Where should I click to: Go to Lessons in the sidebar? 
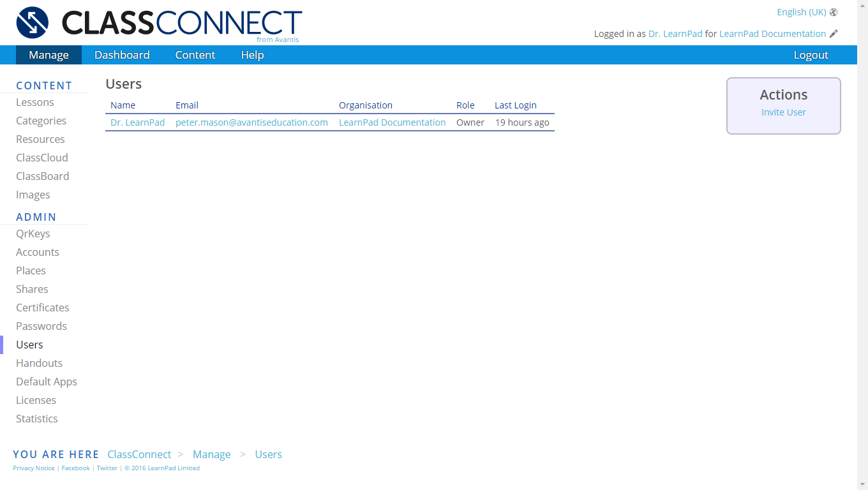click(35, 102)
